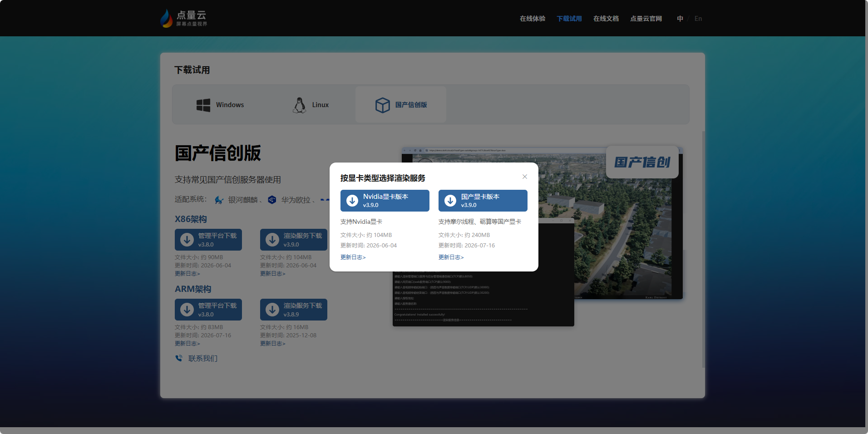Switch language to En
868x434 pixels.
tap(698, 19)
